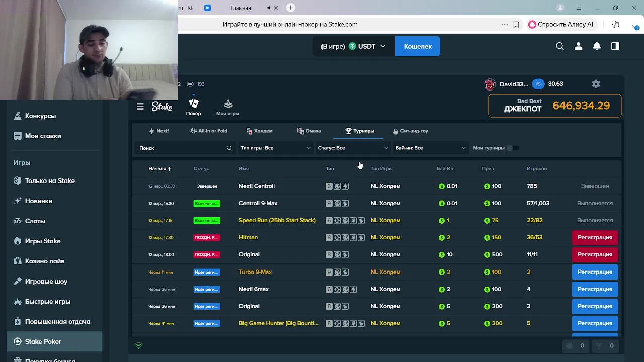644x362 pixels.
Task: Expand the Статус: Все dropdown
Action: coord(353,148)
